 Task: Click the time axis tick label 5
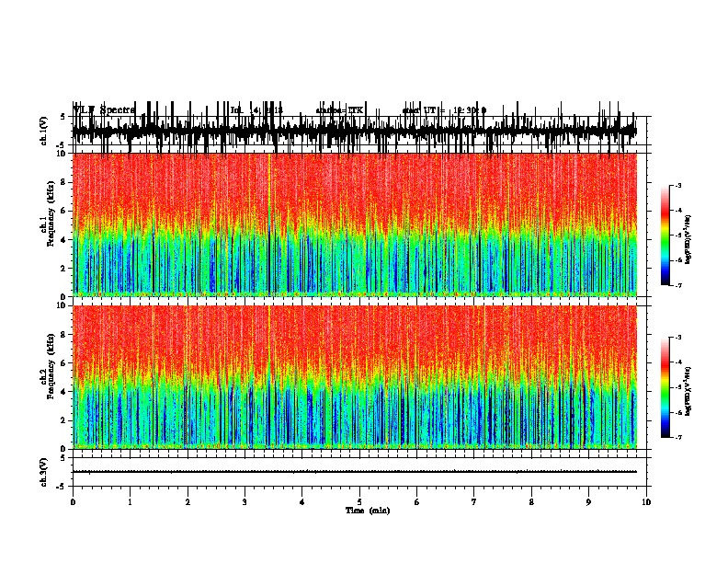click(x=359, y=502)
